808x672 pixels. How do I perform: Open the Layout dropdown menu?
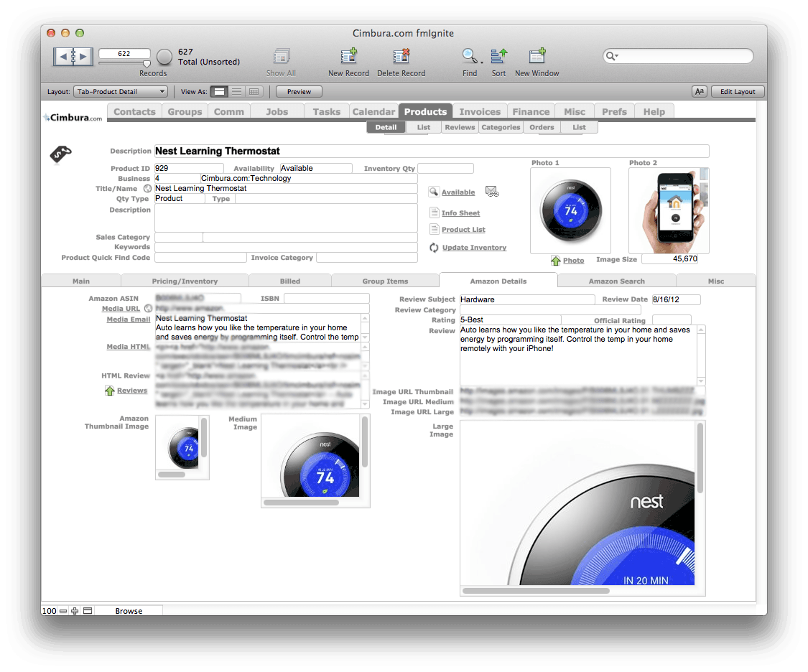point(121,92)
